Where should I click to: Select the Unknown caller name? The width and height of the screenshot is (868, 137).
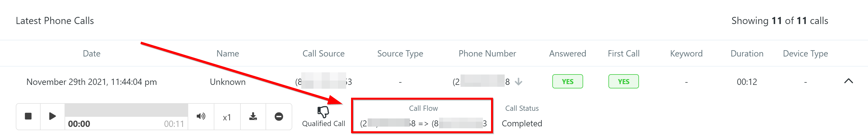[x=227, y=82]
